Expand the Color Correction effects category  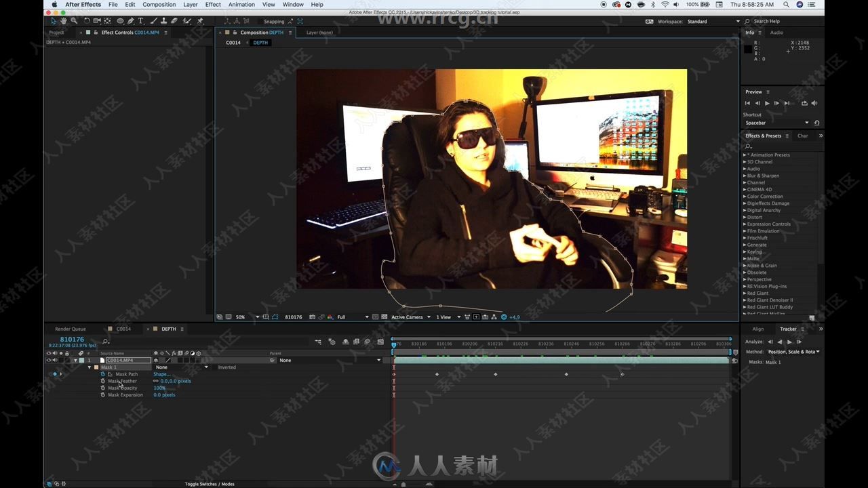point(745,197)
